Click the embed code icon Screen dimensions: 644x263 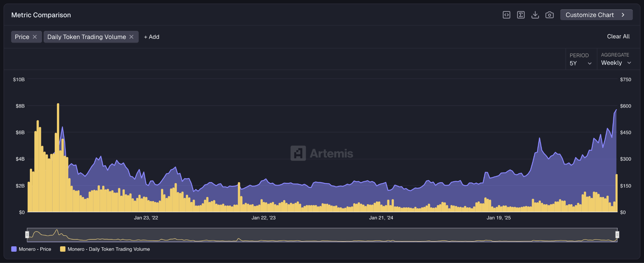(506, 15)
